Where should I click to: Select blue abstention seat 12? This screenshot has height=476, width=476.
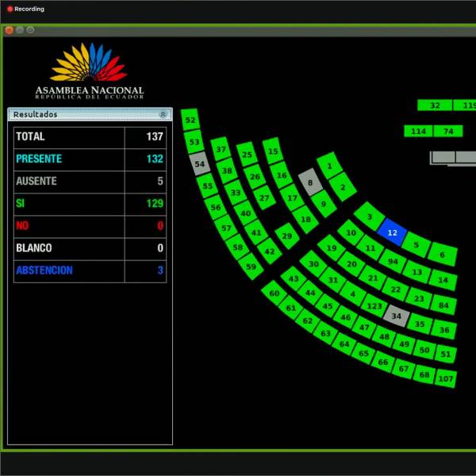click(x=392, y=232)
